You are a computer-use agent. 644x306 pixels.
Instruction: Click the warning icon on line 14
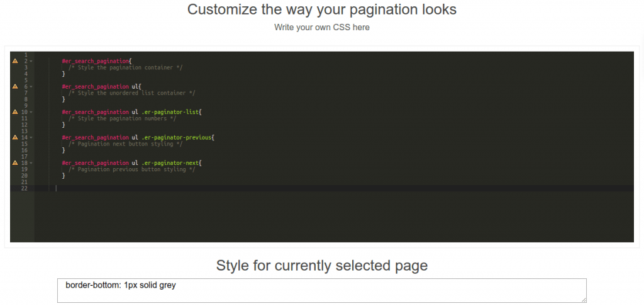[15, 137]
